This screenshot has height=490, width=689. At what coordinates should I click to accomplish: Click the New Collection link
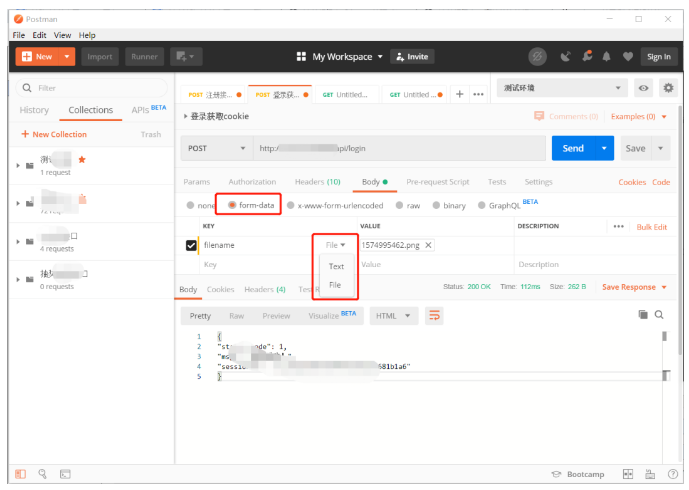coord(54,134)
